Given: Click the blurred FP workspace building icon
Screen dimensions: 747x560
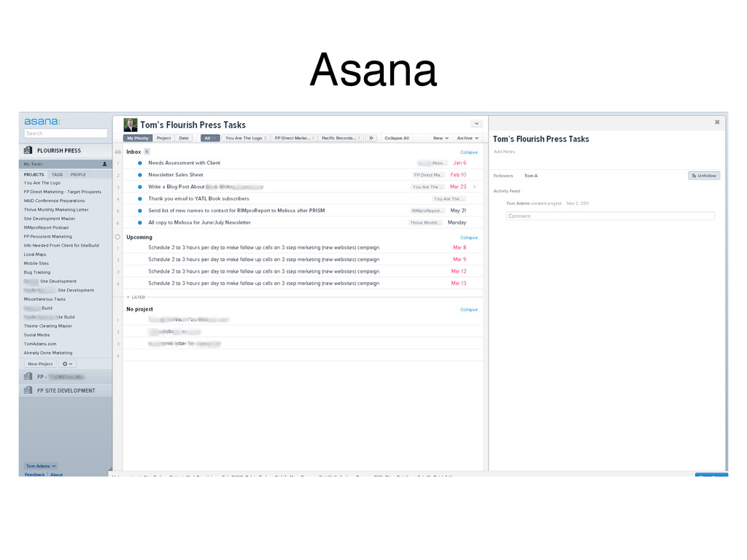Looking at the screenshot, I should pyautogui.click(x=28, y=377).
